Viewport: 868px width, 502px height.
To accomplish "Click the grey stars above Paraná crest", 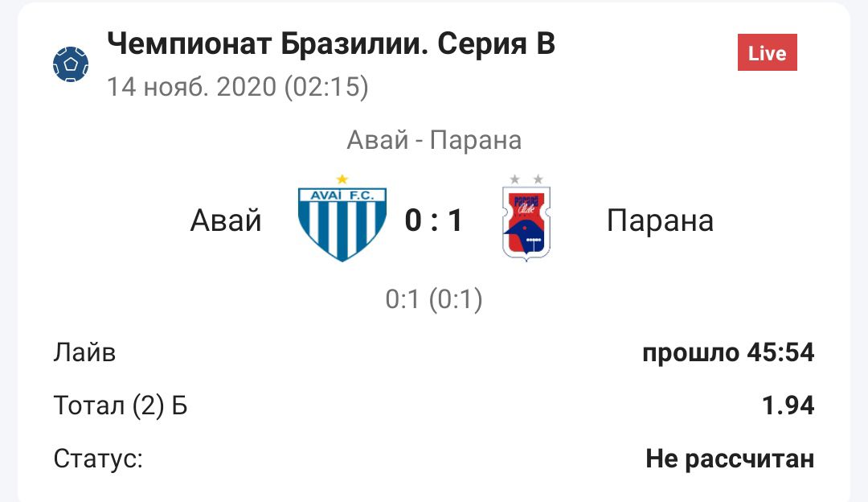I will click(526, 179).
